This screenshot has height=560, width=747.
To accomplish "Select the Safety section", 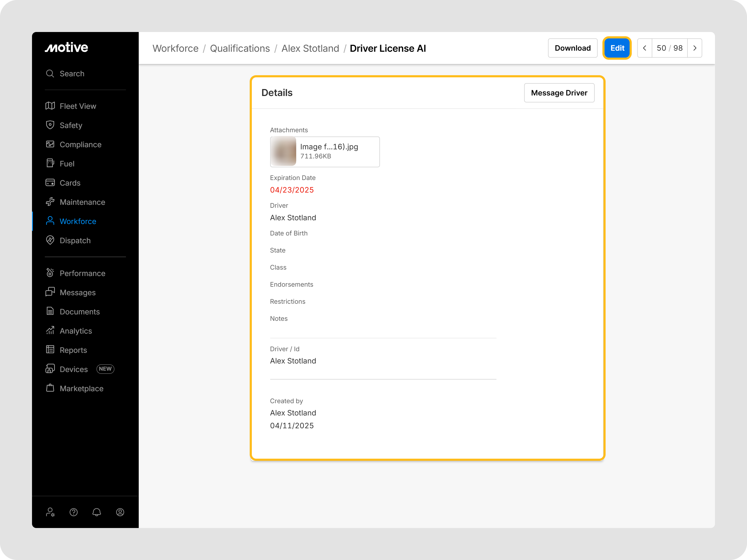I will [x=71, y=125].
